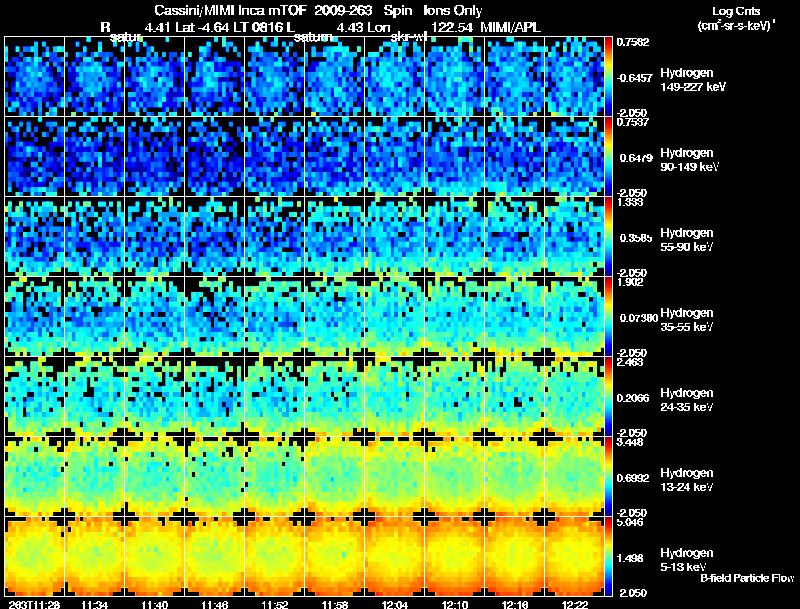Screen dimensions: 800x609
Task: Click the 2.463 color scale maximum value
Action: coord(630,362)
